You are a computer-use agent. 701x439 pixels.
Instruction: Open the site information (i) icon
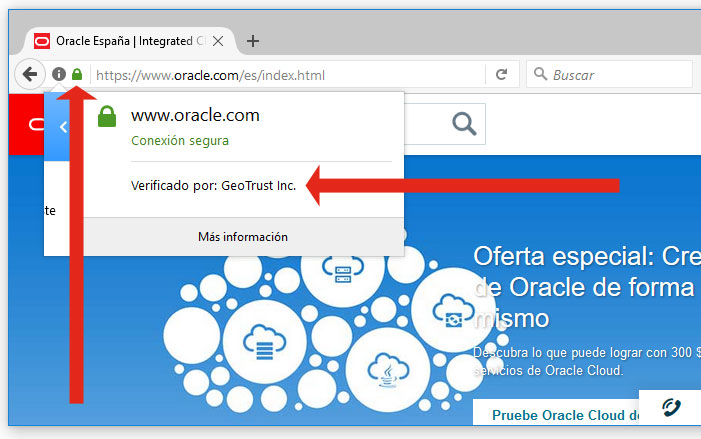pos(59,74)
